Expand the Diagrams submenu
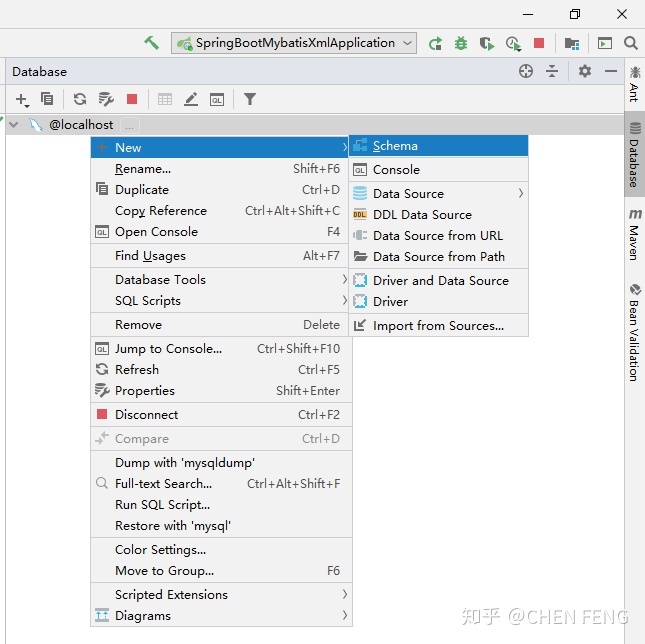The image size is (645, 644). click(x=221, y=615)
